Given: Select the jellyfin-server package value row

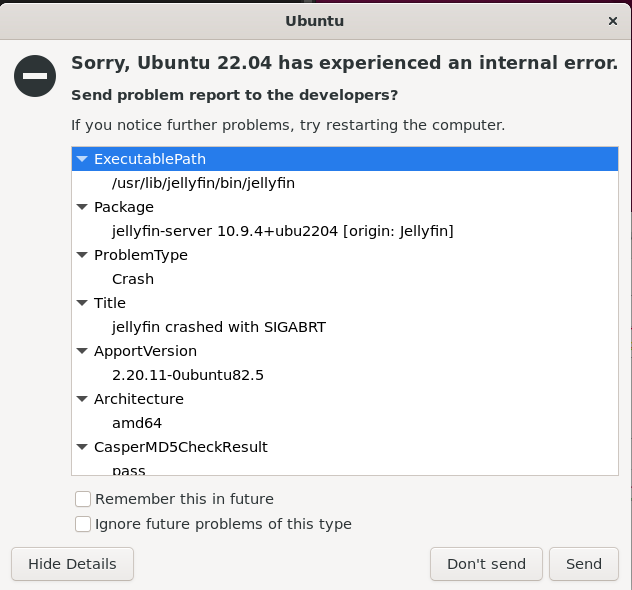Looking at the screenshot, I should tap(282, 231).
